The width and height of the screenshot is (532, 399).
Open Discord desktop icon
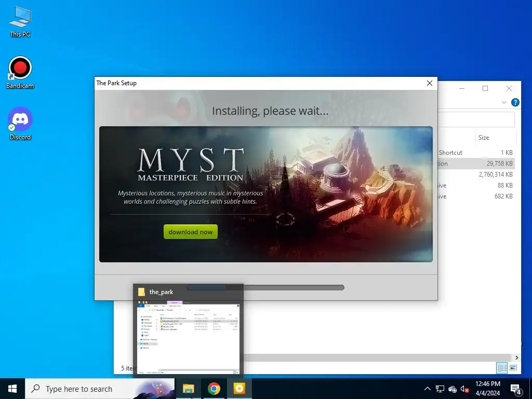[x=20, y=124]
